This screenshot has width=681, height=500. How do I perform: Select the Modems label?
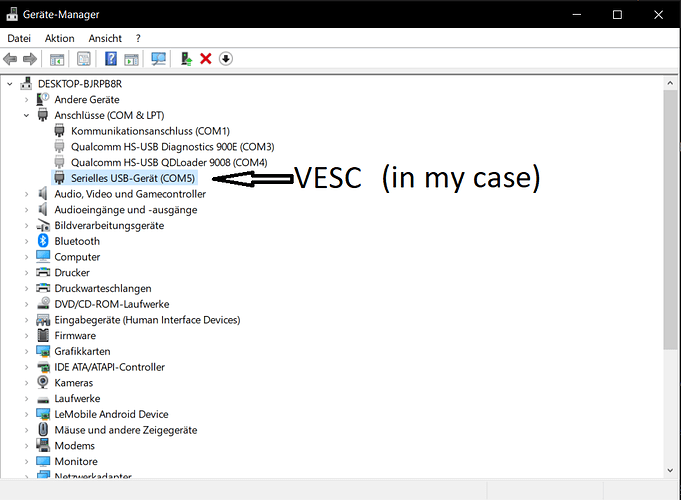[x=74, y=446]
